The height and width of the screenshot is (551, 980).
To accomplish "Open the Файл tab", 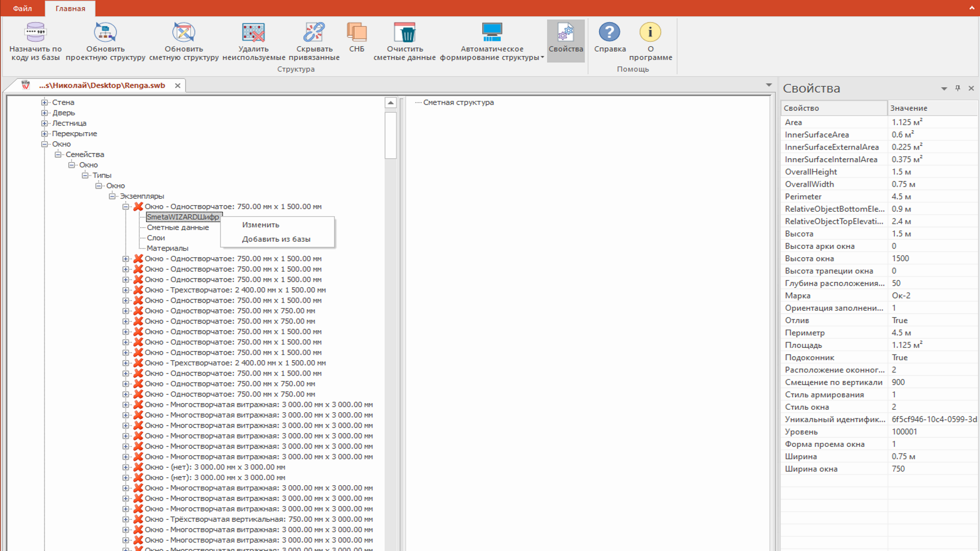I will 22,8.
